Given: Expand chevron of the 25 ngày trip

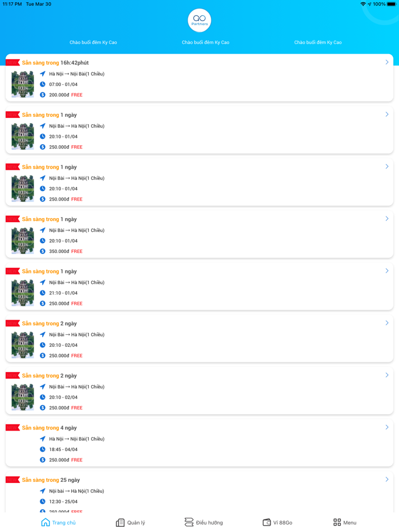Looking at the screenshot, I should [387, 480].
